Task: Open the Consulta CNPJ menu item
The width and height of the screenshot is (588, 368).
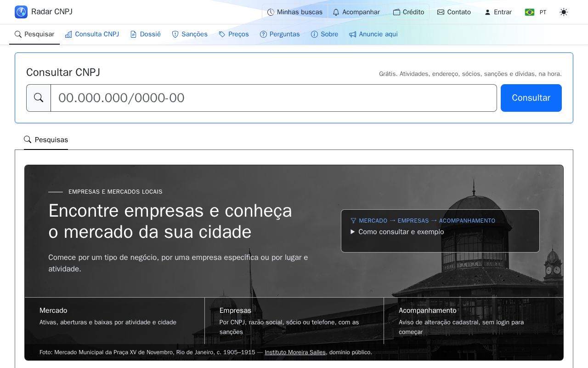Action: coord(92,34)
